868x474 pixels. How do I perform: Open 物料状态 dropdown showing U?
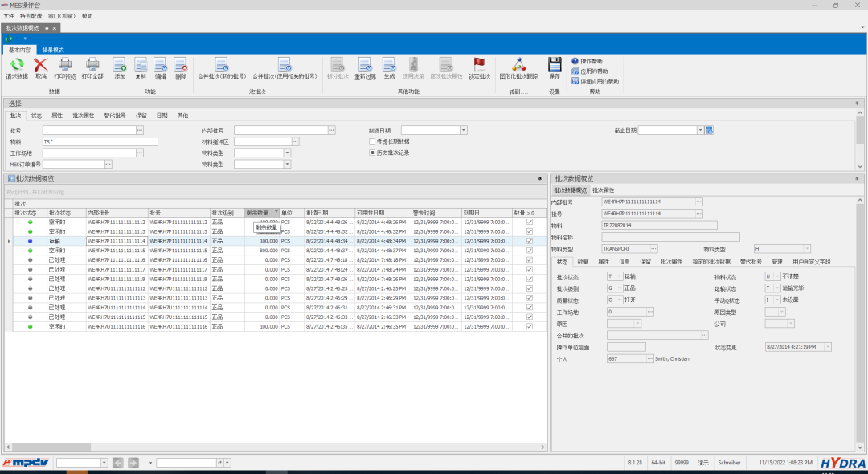[x=776, y=276]
